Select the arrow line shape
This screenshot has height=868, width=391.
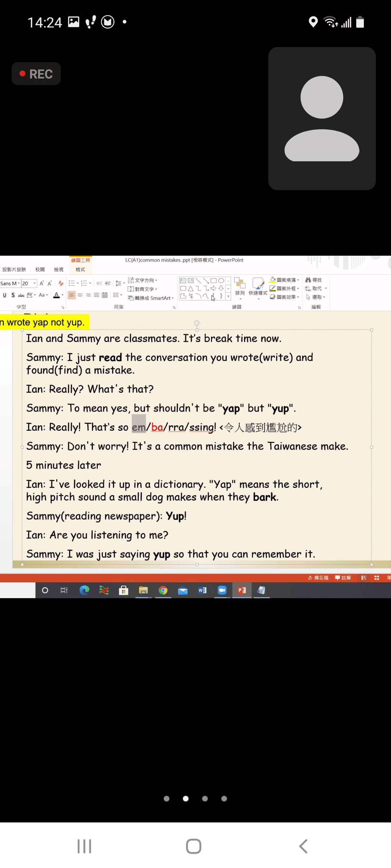(x=206, y=281)
